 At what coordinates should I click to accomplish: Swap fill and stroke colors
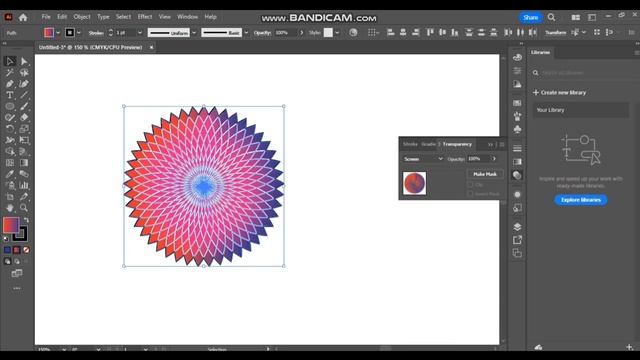26,220
